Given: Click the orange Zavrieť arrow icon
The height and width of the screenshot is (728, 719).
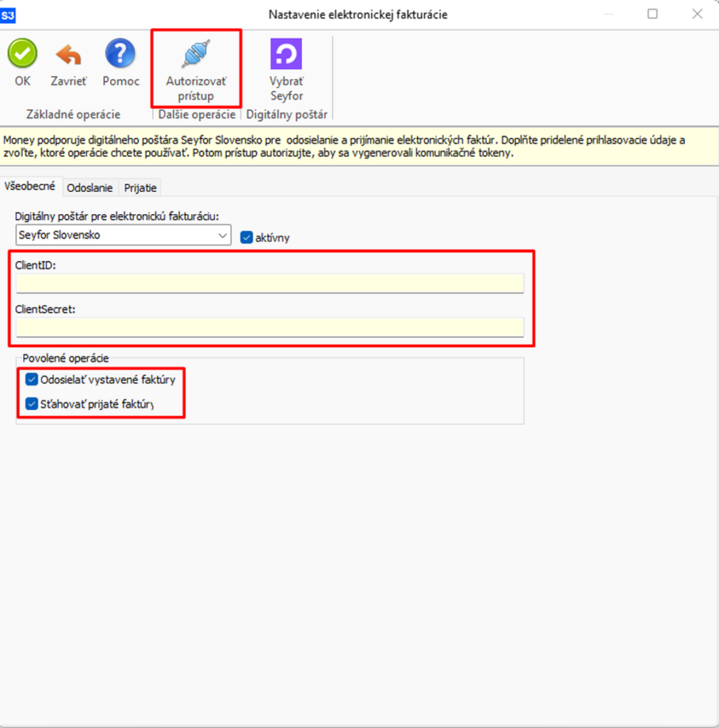Looking at the screenshot, I should coord(69,54).
